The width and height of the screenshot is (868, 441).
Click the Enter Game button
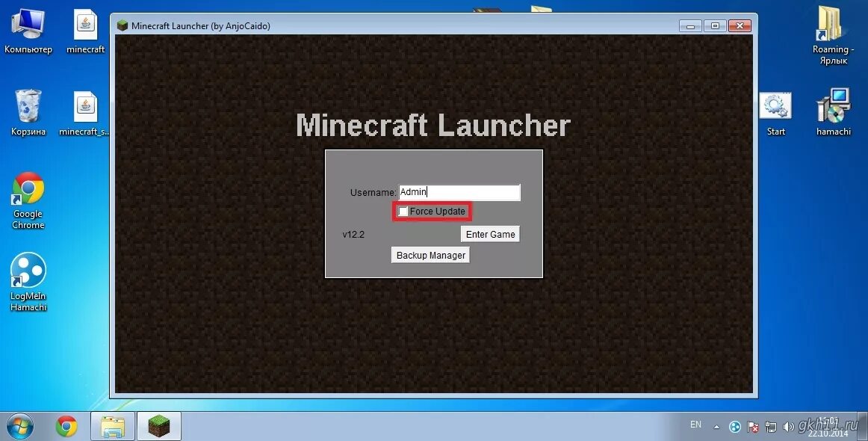pos(490,235)
